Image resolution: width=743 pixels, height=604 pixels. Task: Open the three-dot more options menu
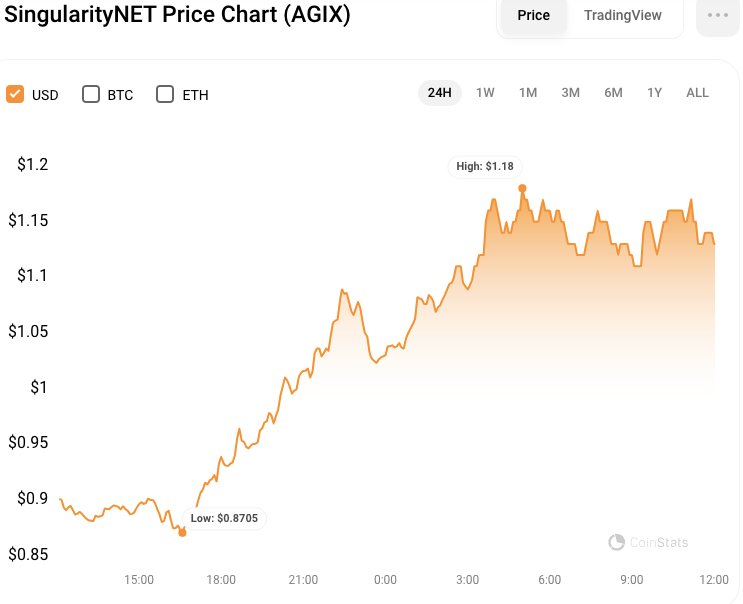(717, 16)
